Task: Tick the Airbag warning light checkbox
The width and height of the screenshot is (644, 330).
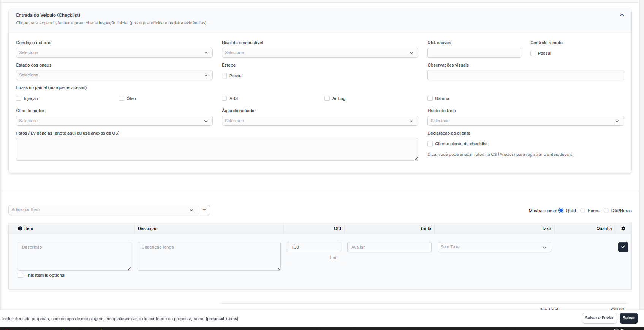Action: click(x=327, y=98)
